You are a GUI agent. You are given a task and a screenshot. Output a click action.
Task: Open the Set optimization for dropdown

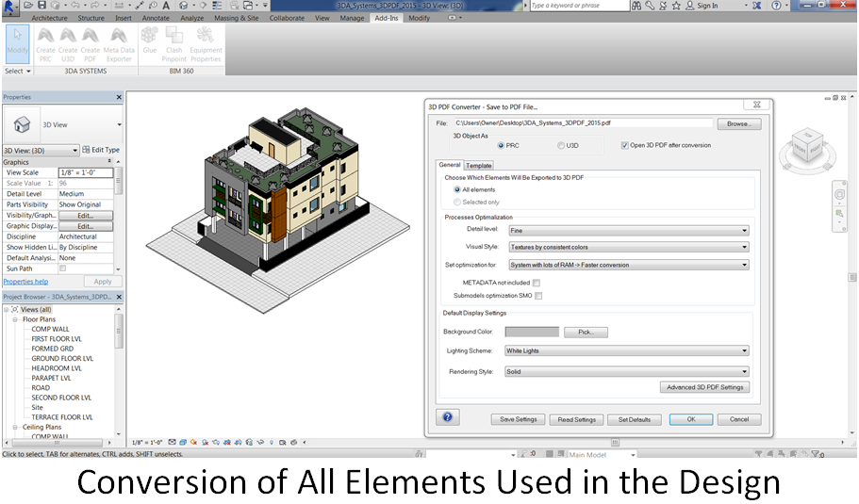click(x=628, y=265)
